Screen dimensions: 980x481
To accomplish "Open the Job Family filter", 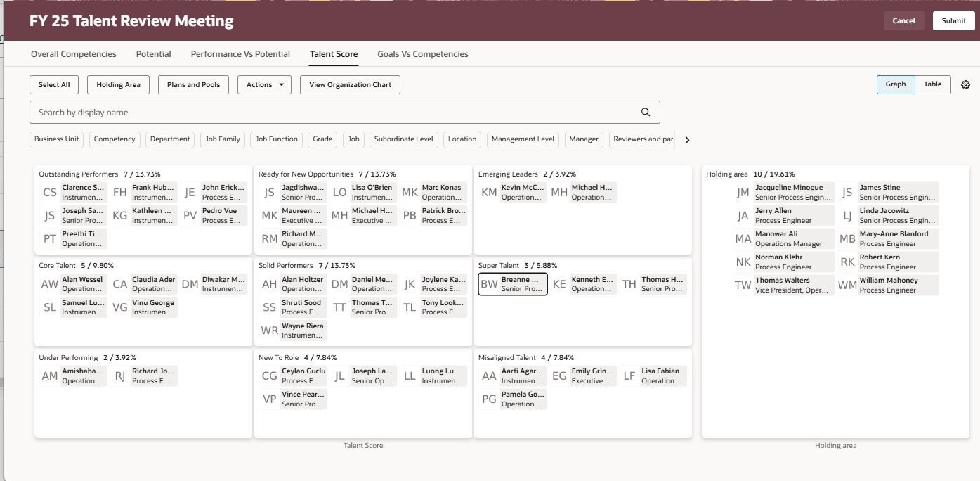I will (x=223, y=139).
